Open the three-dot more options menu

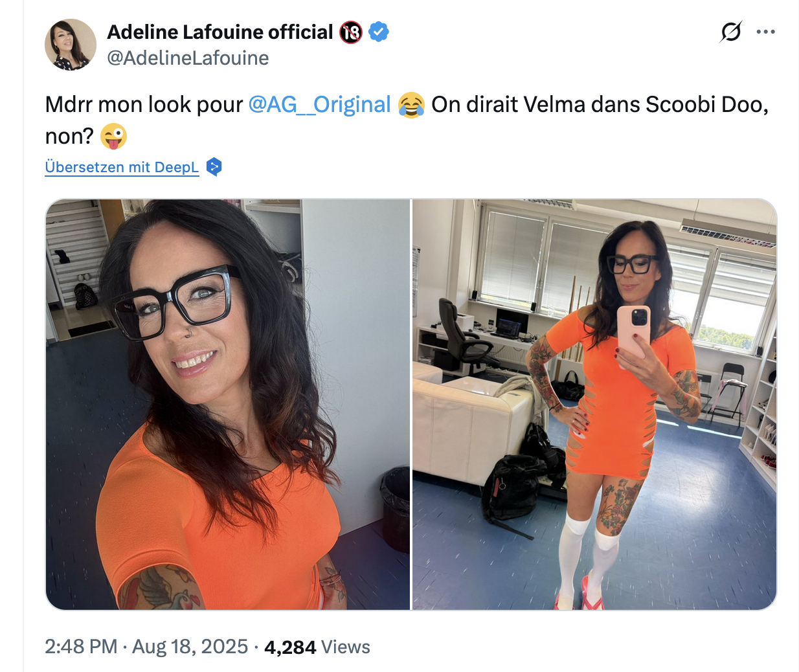[765, 32]
